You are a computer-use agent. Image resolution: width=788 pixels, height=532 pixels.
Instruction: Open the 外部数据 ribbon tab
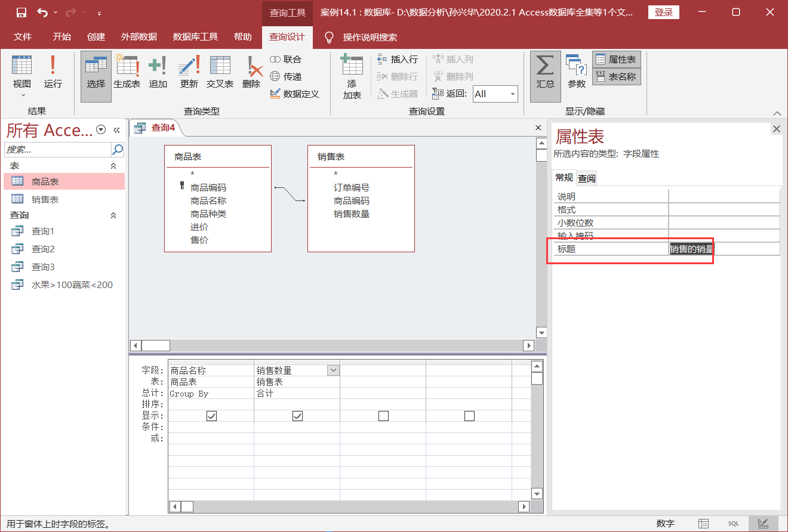click(139, 37)
